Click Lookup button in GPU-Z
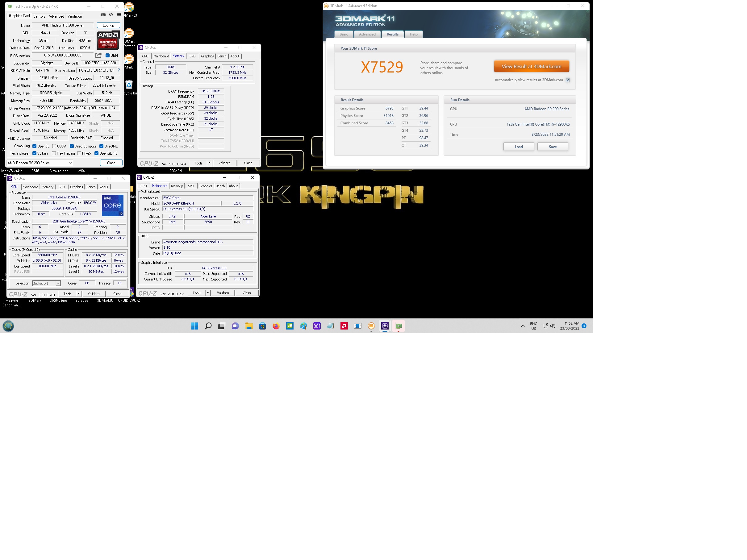 point(108,25)
